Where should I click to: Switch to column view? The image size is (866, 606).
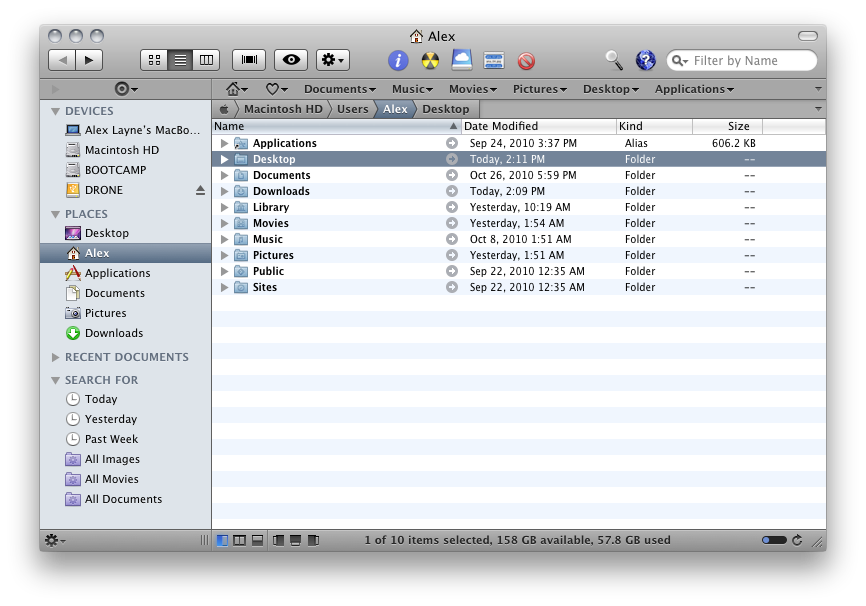[206, 60]
